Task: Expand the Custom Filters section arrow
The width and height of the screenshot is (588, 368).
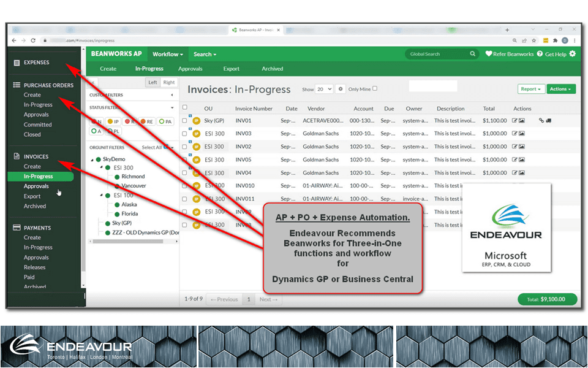Action: (171, 95)
